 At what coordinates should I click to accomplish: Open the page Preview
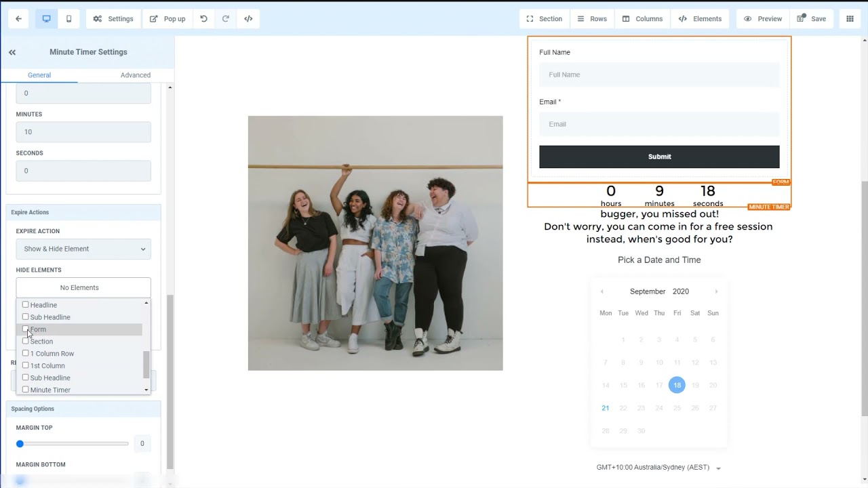pos(763,19)
